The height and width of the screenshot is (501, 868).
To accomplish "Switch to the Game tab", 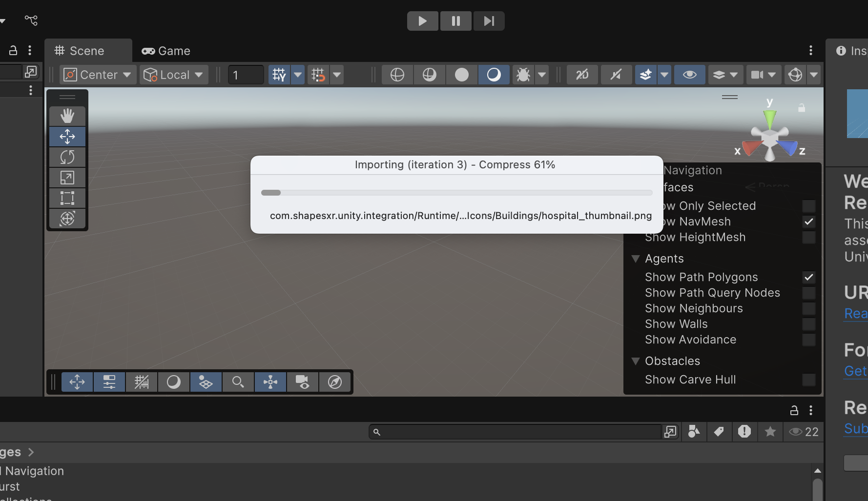I will (x=166, y=51).
